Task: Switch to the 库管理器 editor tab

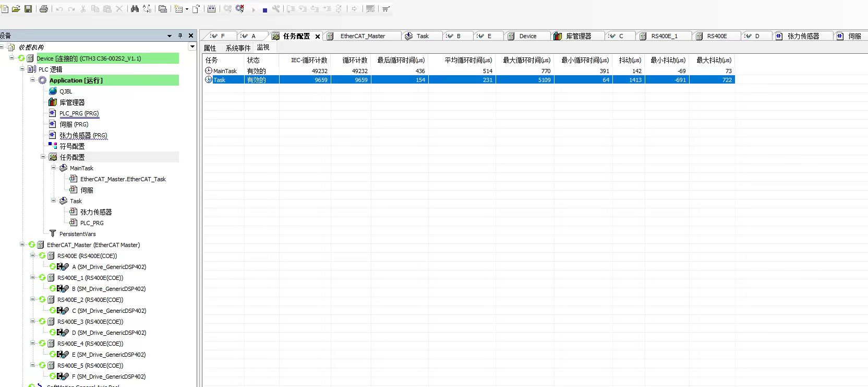Action: [578, 36]
